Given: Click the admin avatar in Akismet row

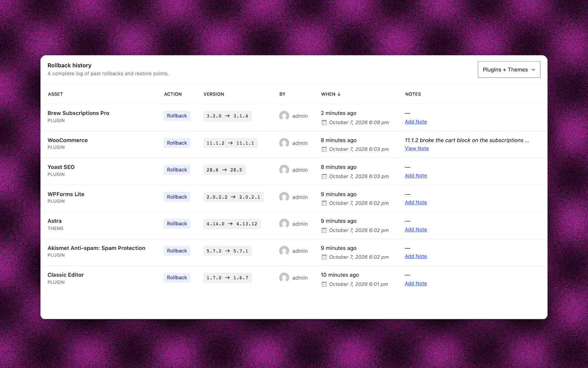Looking at the screenshot, I should (284, 251).
